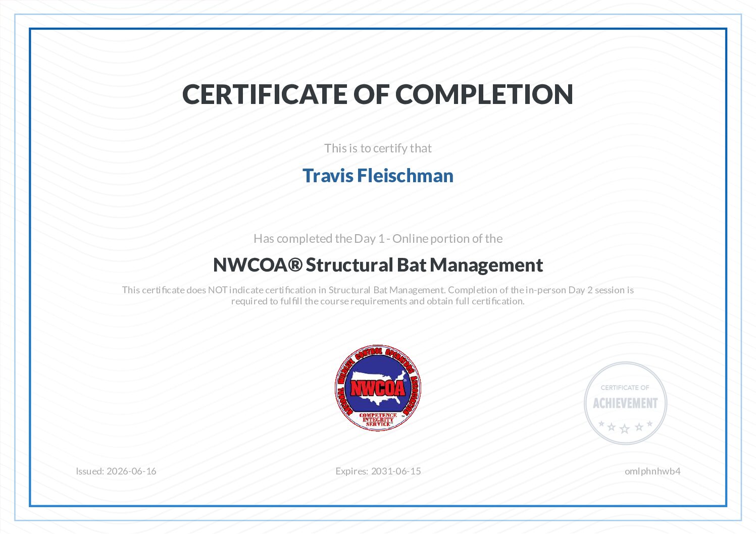The image size is (756, 534).
Task: Click the certificate ID 'omlphnhwb4'
Action: [x=652, y=471]
